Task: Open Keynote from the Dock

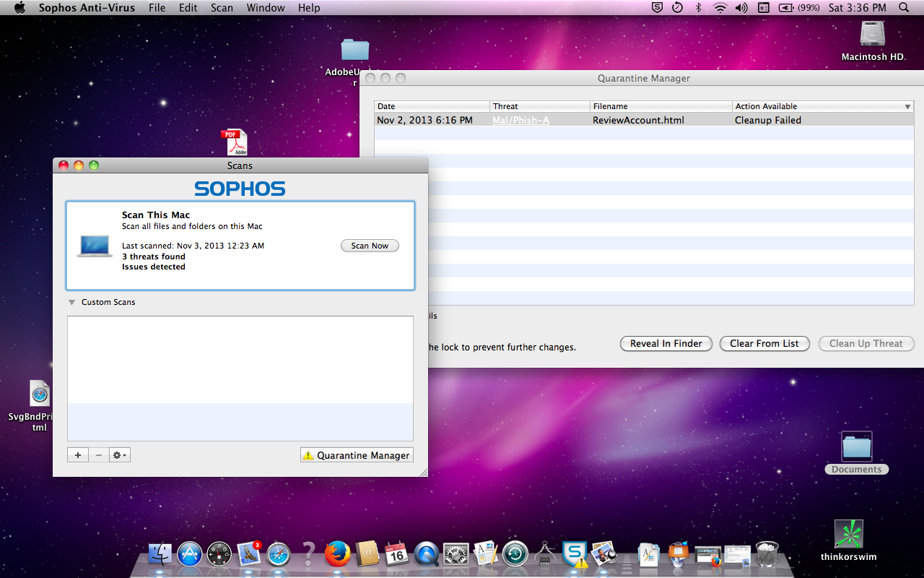Action: pyautogui.click(x=679, y=554)
